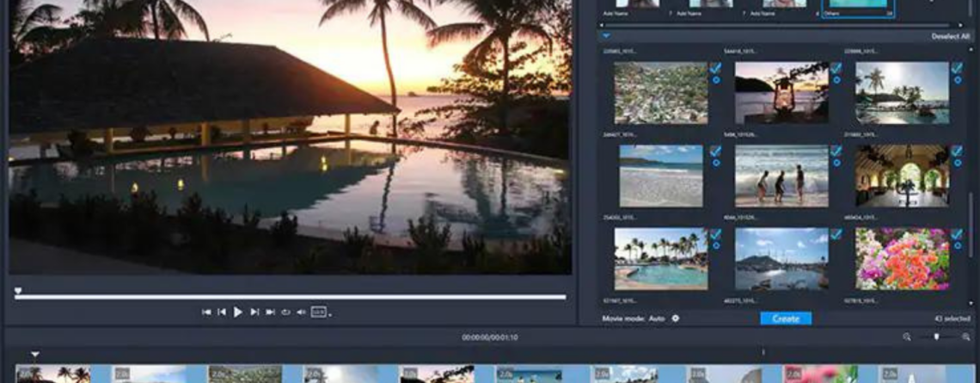Step back one frame in preview
Image resolution: width=980 pixels, height=383 pixels.
click(222, 312)
